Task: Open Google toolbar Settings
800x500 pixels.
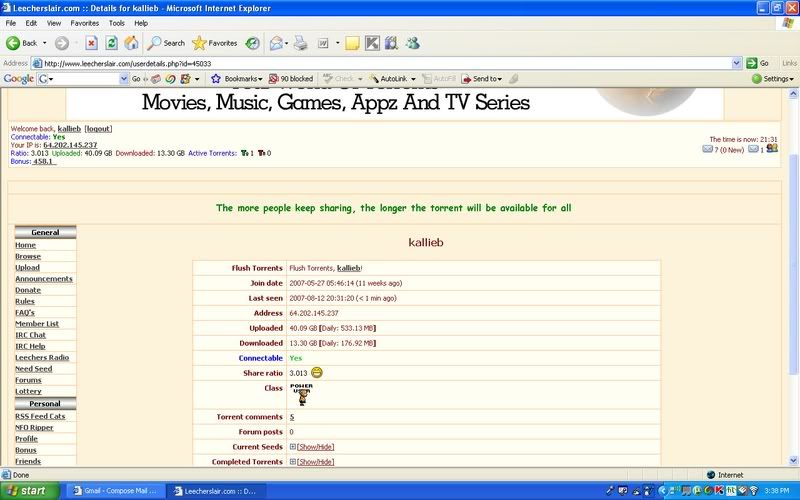Action: 773,79
